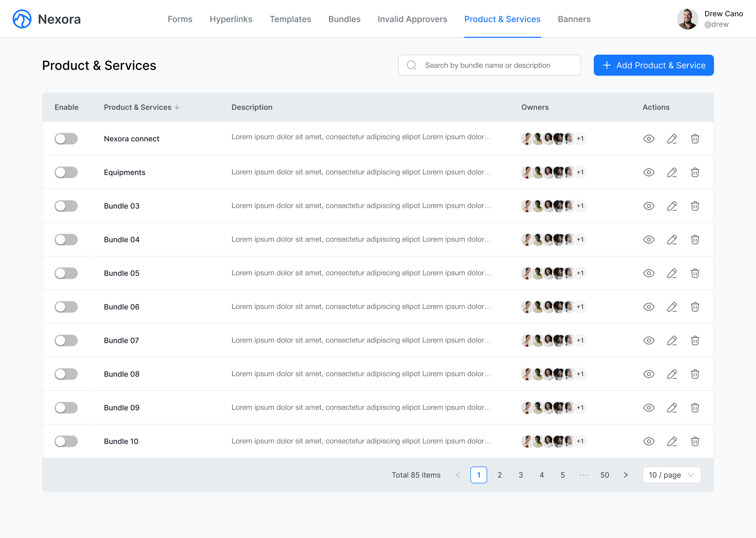Open the 10 / page dropdown

pos(671,475)
